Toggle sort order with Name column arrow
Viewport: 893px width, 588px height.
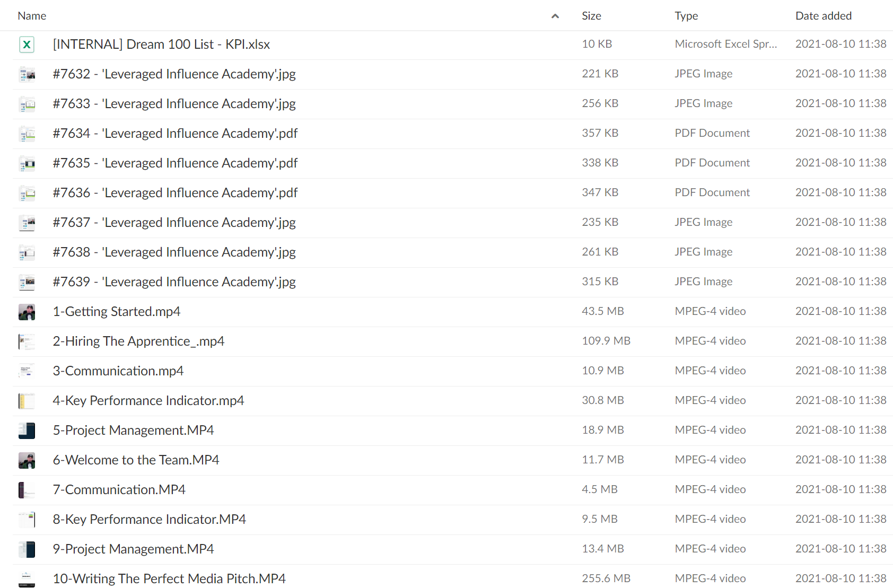pyautogui.click(x=555, y=16)
